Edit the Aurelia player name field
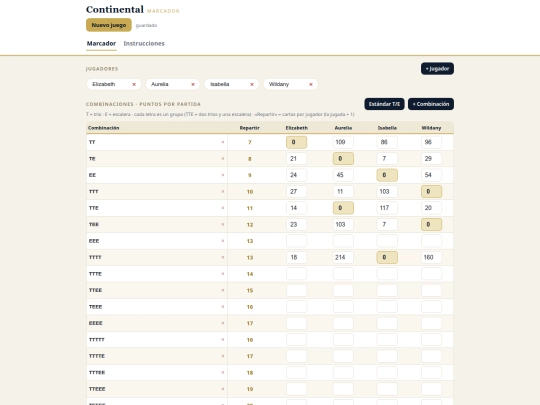This screenshot has height=405, width=540. click(x=169, y=84)
